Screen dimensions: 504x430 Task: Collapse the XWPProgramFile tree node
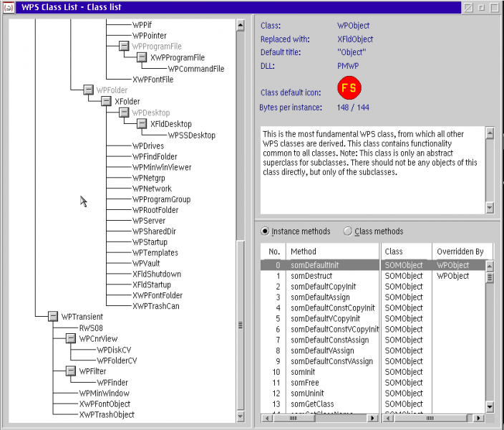point(142,57)
